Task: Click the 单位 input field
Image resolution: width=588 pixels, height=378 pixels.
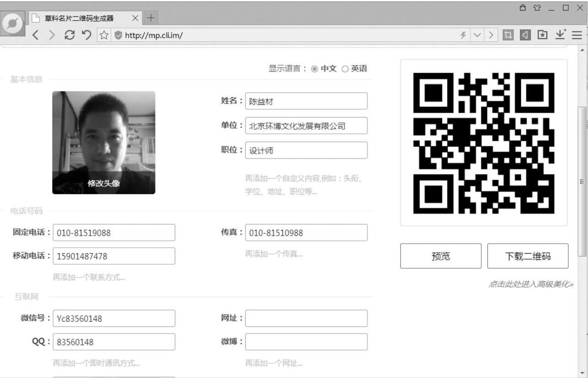Action: tap(306, 126)
